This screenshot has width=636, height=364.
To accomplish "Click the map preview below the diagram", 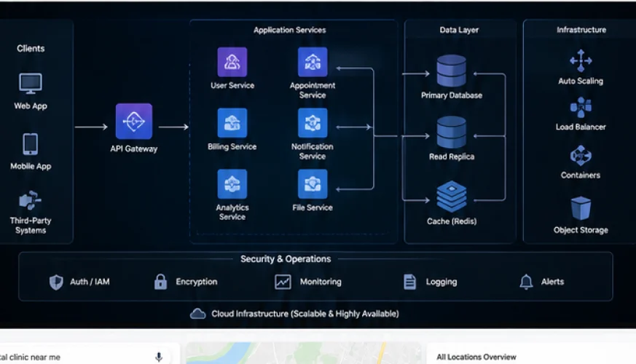I will coord(303,353).
